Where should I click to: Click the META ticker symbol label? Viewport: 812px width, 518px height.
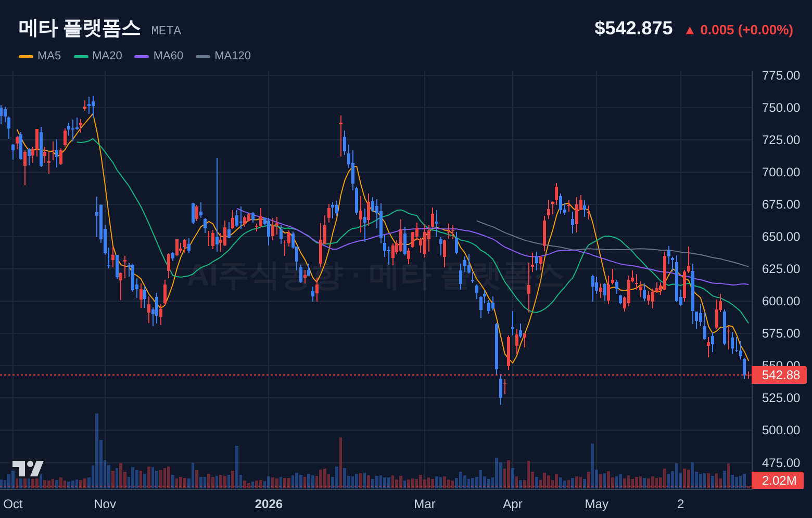(x=166, y=31)
